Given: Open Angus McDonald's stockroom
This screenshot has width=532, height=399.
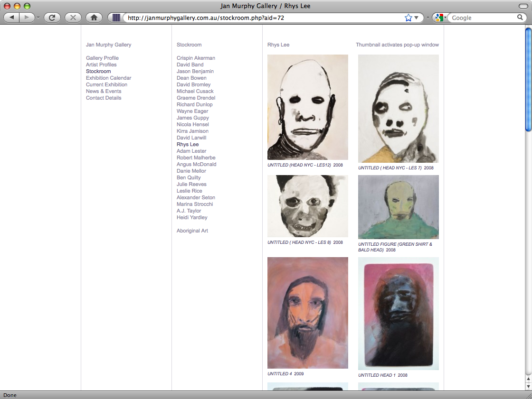Looking at the screenshot, I should click(197, 164).
